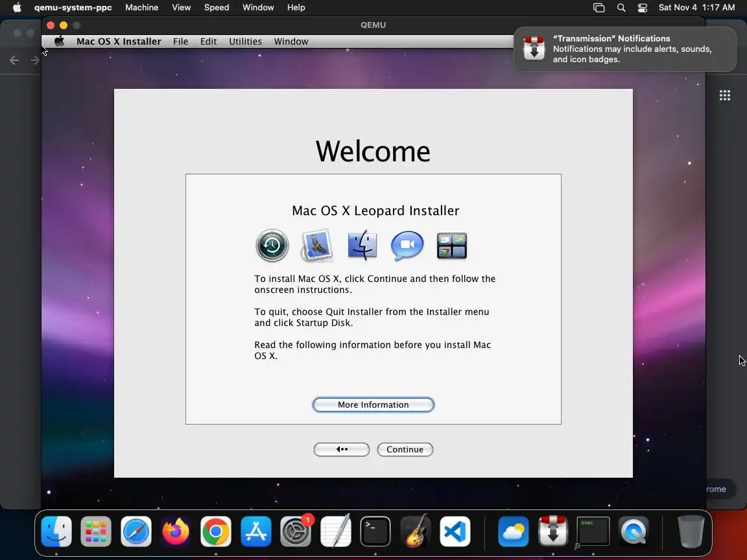
Task: Open Transmission from the Dock
Action: pyautogui.click(x=552, y=531)
